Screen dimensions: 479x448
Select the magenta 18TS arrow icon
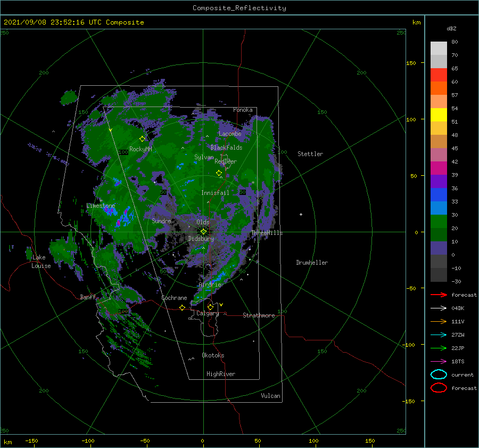(439, 362)
